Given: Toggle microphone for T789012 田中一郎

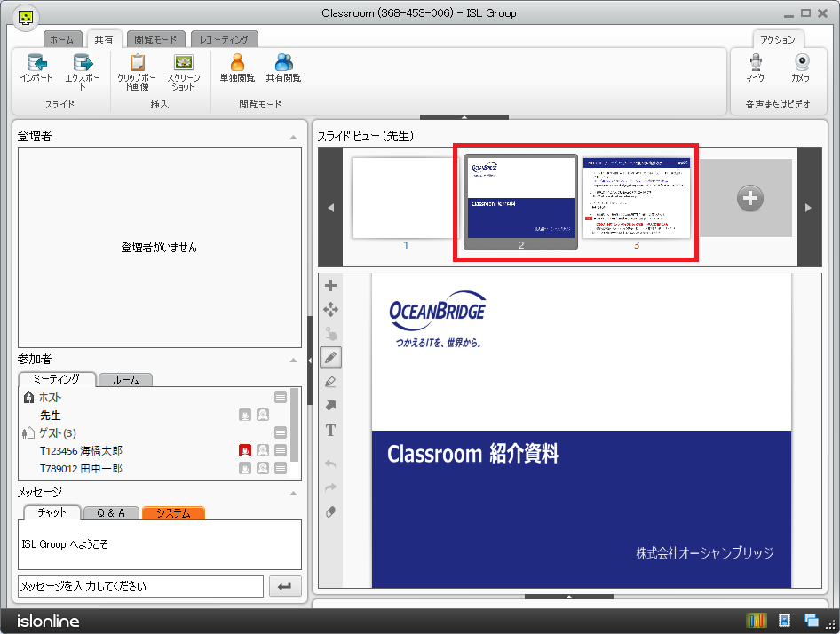Looking at the screenshot, I should tap(245, 469).
